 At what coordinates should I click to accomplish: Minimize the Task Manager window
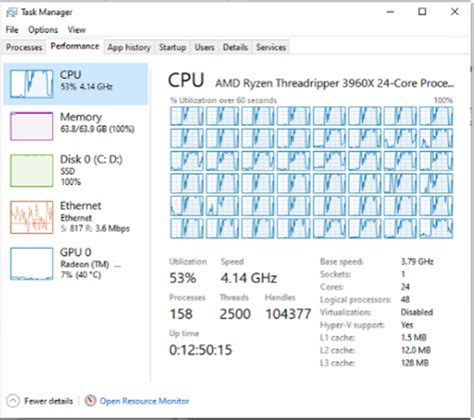click(x=390, y=12)
